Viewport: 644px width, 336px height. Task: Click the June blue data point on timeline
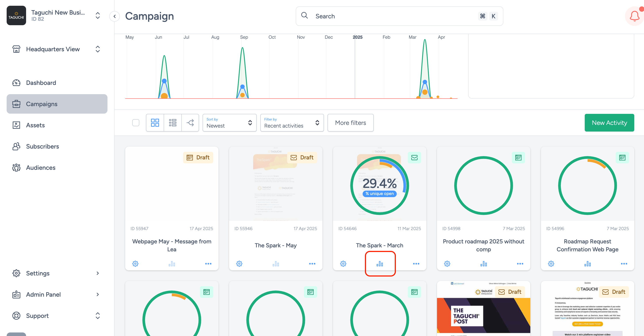[x=164, y=81]
